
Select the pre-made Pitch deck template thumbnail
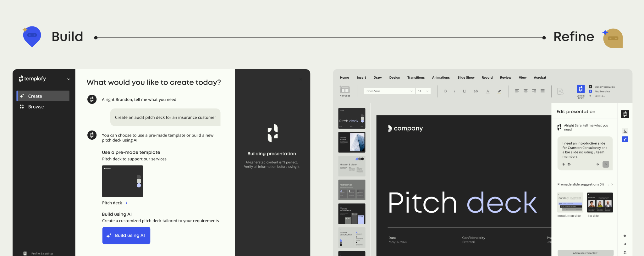coord(123,181)
